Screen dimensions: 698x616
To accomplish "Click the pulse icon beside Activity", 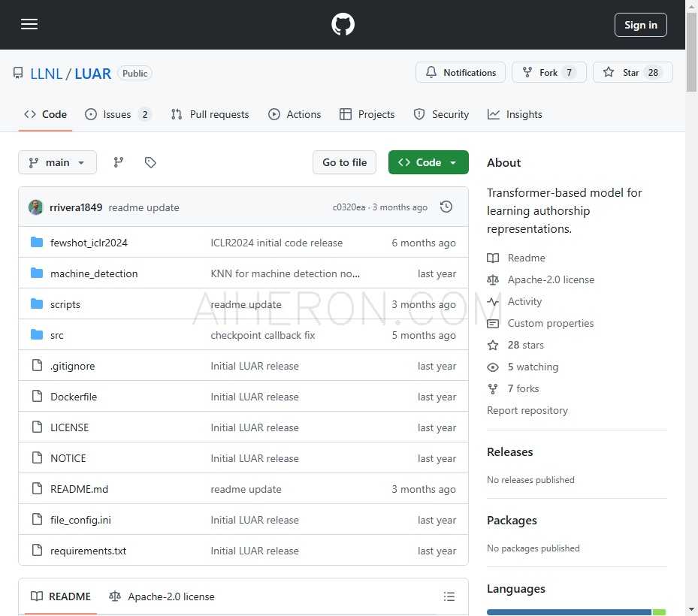I will tap(493, 302).
